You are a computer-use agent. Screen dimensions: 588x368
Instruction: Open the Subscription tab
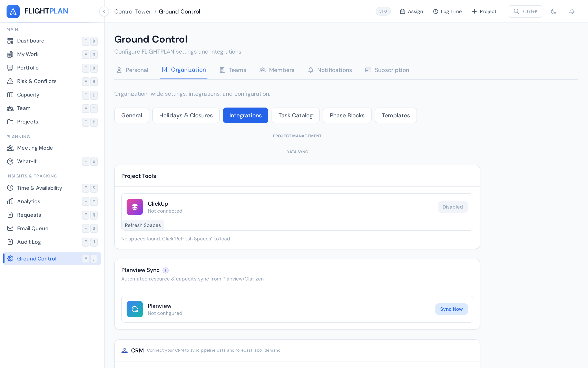(387, 70)
